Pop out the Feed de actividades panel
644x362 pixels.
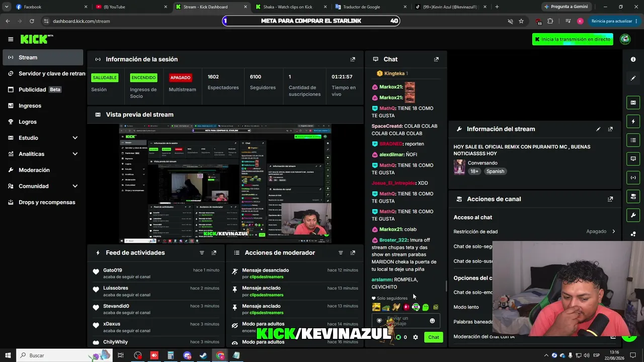click(x=214, y=253)
